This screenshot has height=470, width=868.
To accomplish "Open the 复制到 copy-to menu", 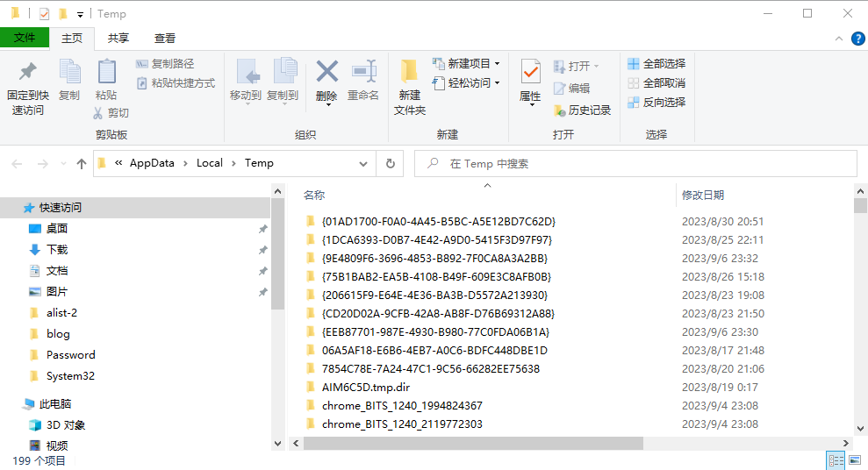I will pos(283,80).
